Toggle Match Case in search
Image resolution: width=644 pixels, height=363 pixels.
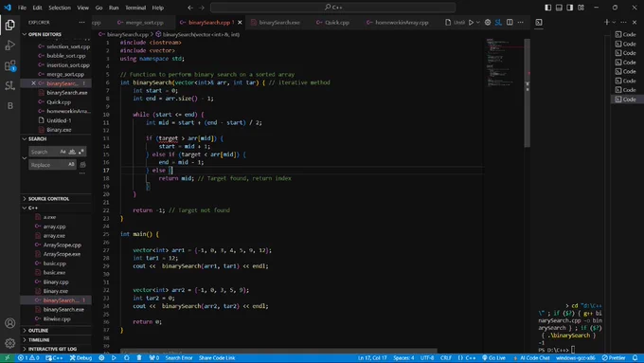click(x=63, y=152)
